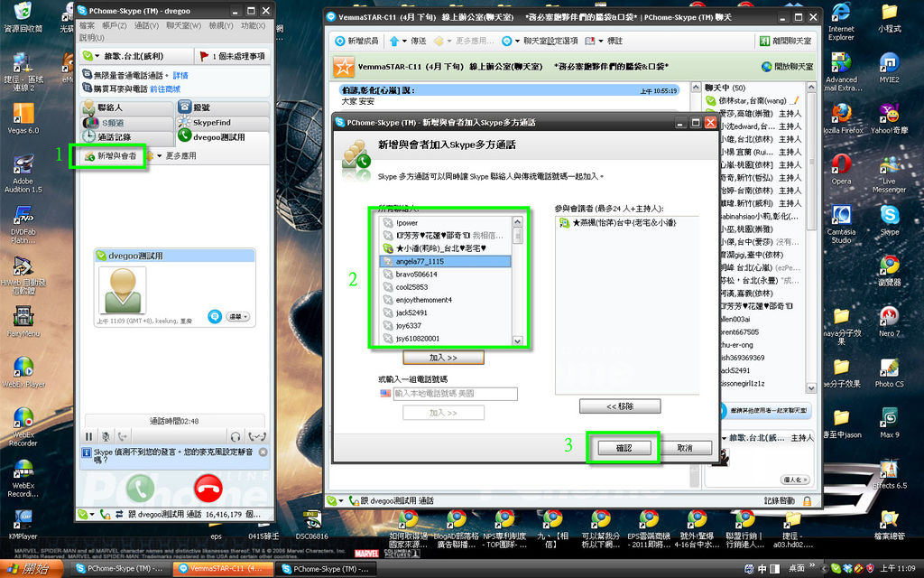Click the US flag country selector
This screenshot has height=578, width=924.
tap(385, 394)
